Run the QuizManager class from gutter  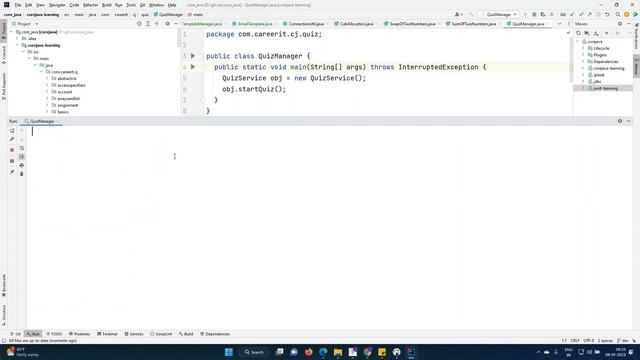pos(193,56)
